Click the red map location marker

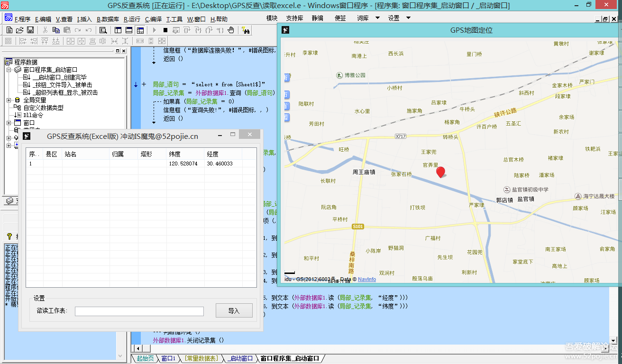point(440,172)
